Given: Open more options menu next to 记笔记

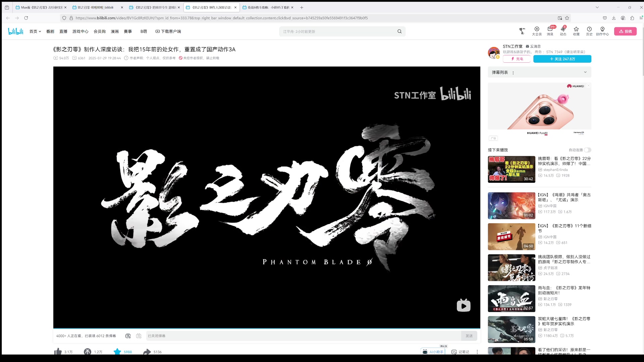Looking at the screenshot, I should pos(477,352).
